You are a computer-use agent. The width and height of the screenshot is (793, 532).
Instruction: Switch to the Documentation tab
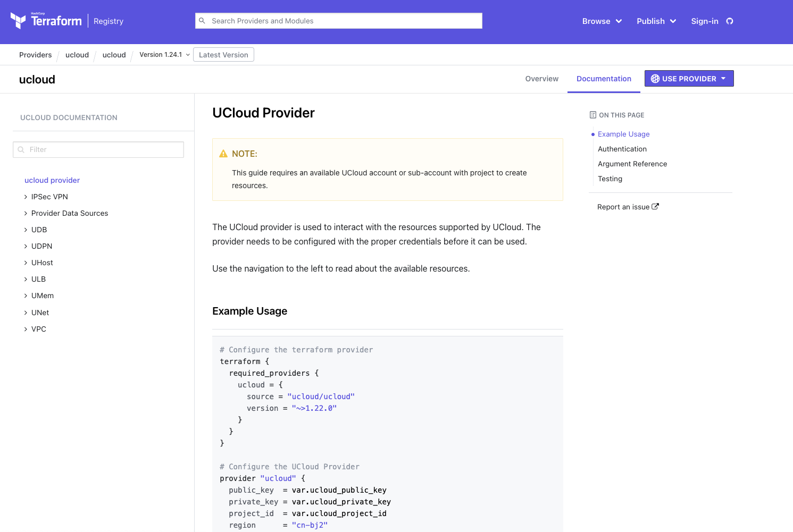point(604,79)
